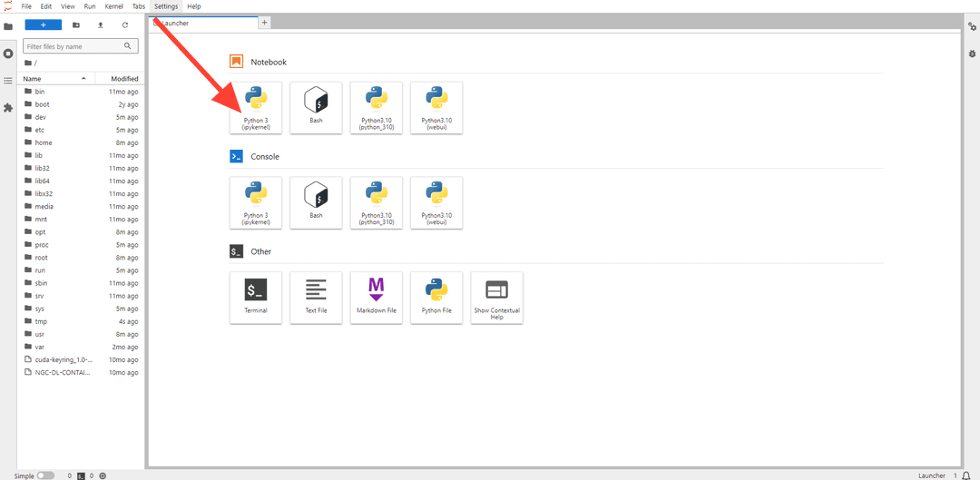Click the Upload Files icon
This screenshot has height=480, width=980.
(100, 24)
